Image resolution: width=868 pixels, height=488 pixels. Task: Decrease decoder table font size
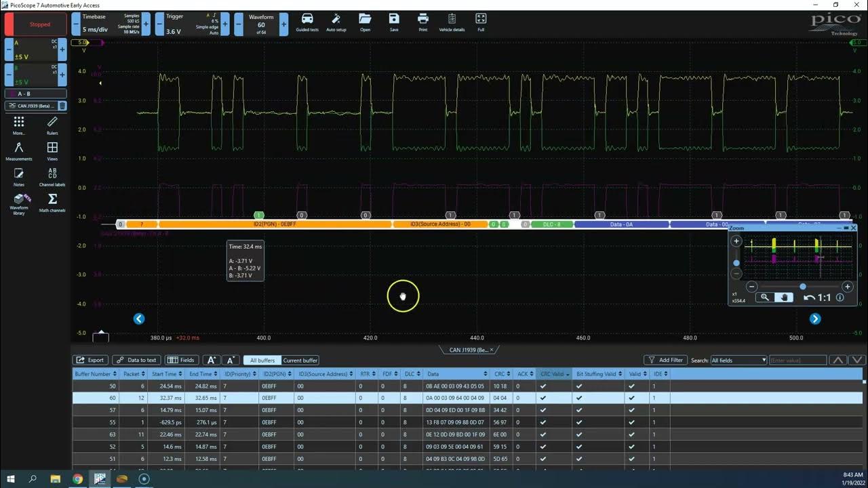coord(231,360)
